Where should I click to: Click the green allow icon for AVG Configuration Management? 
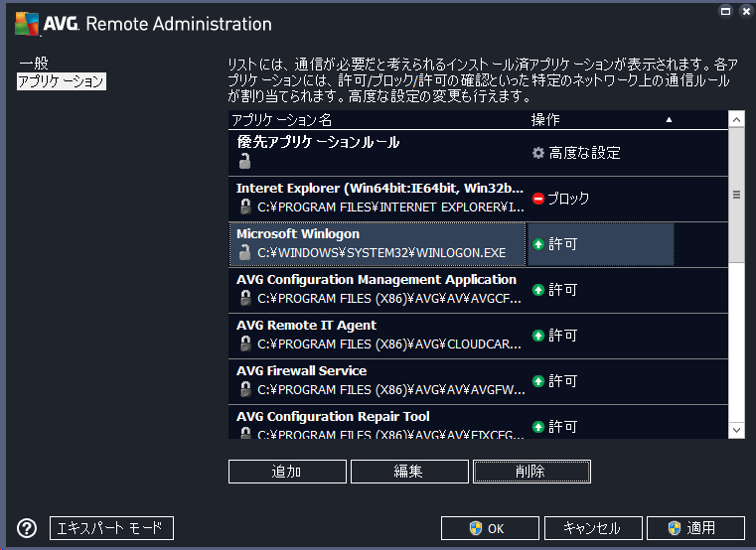538,290
